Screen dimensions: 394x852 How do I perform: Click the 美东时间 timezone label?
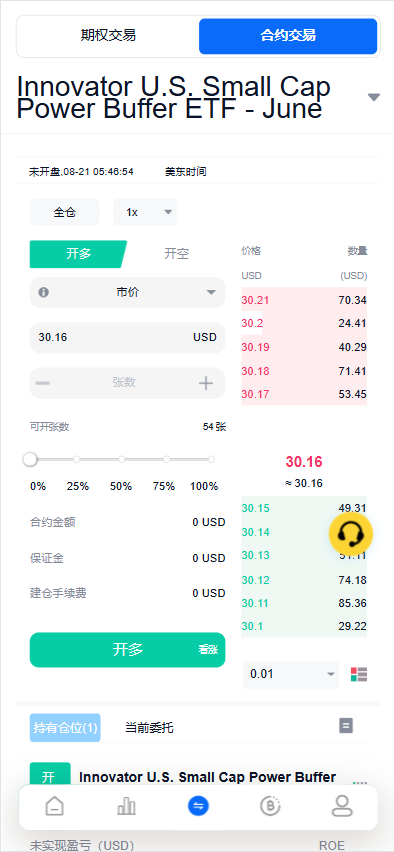point(186,172)
